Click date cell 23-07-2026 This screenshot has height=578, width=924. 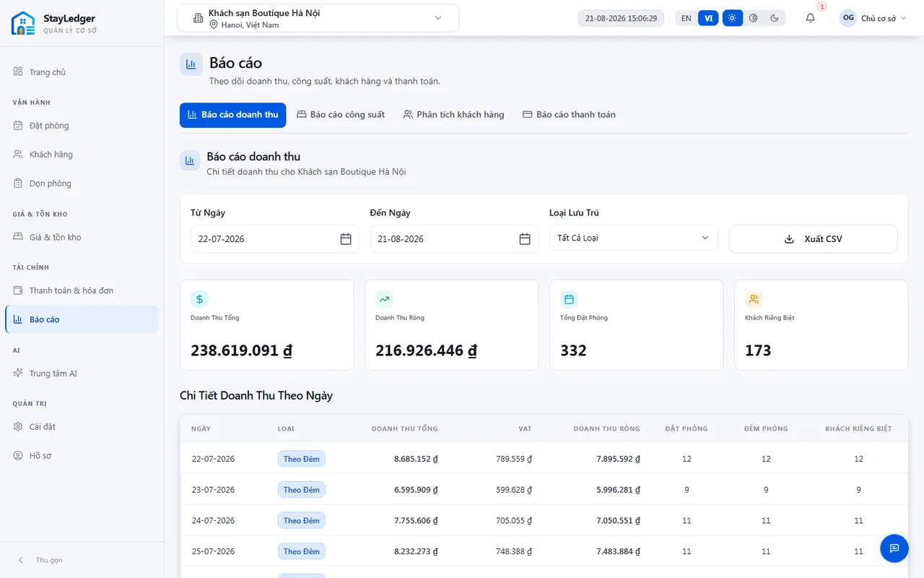point(214,490)
